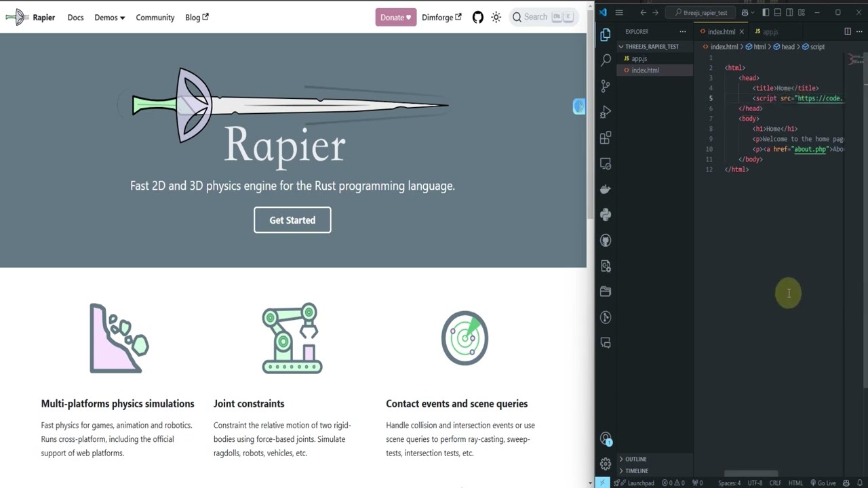Click the Donate button
Image resolution: width=868 pixels, height=488 pixels.
point(396,18)
